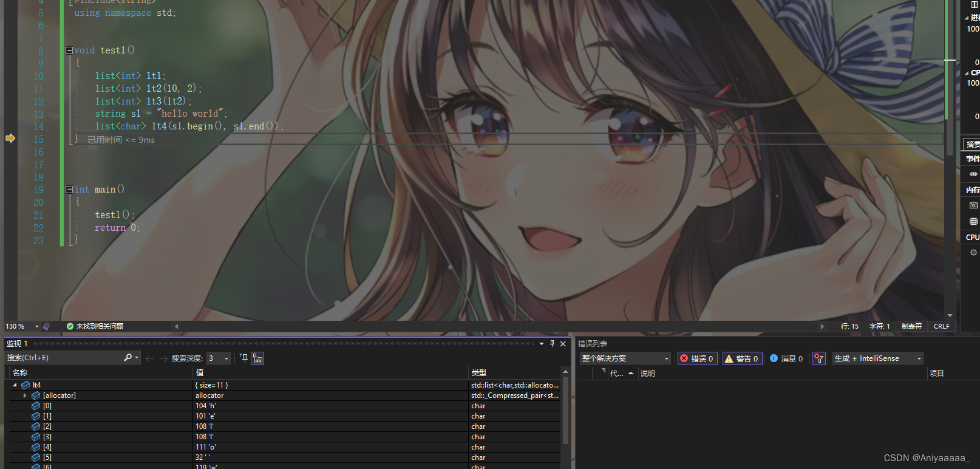Image resolution: width=980 pixels, height=469 pixels.
Task: Toggle the 错误 0 errors filter
Action: 697,358
